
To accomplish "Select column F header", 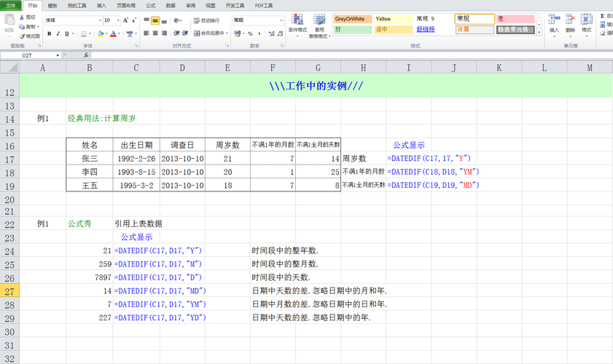I will tap(273, 68).
